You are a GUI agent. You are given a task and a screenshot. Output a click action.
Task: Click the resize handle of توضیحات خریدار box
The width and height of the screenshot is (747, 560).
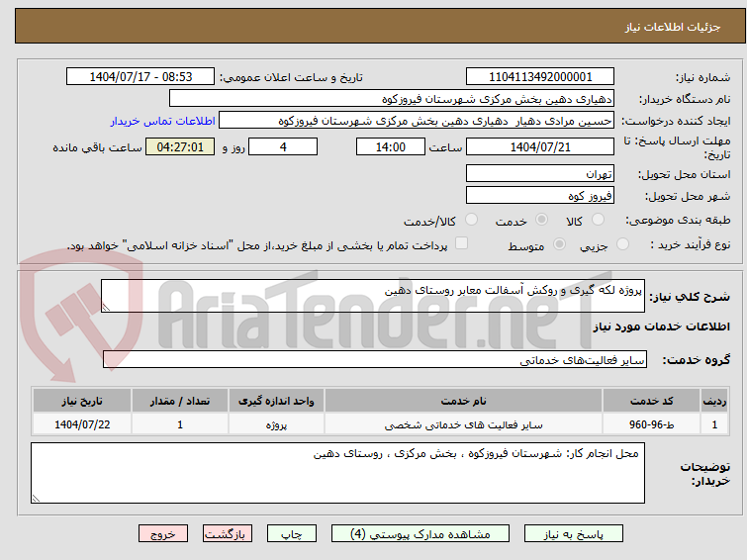click(36, 499)
